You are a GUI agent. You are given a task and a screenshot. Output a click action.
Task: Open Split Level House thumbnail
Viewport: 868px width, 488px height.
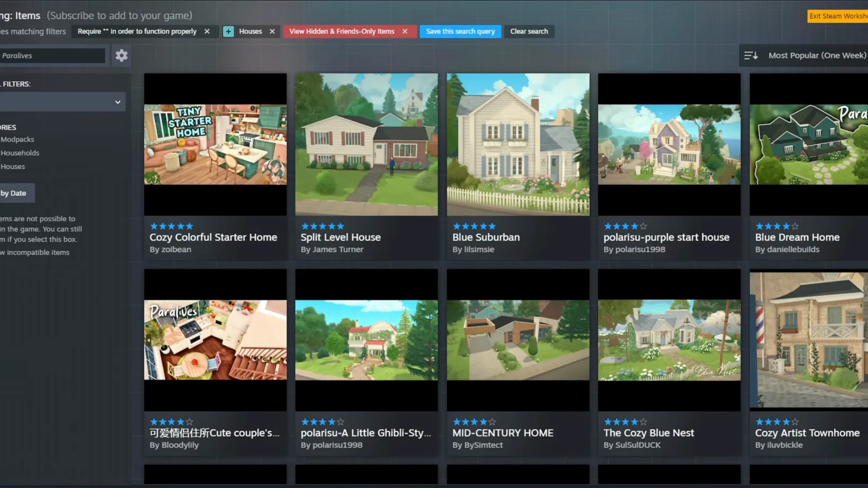point(366,144)
